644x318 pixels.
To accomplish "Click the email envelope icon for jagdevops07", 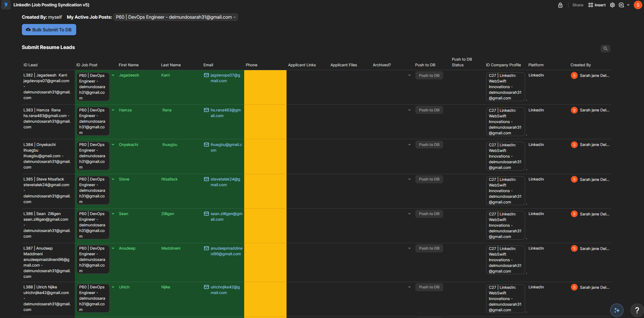I will [x=206, y=75].
